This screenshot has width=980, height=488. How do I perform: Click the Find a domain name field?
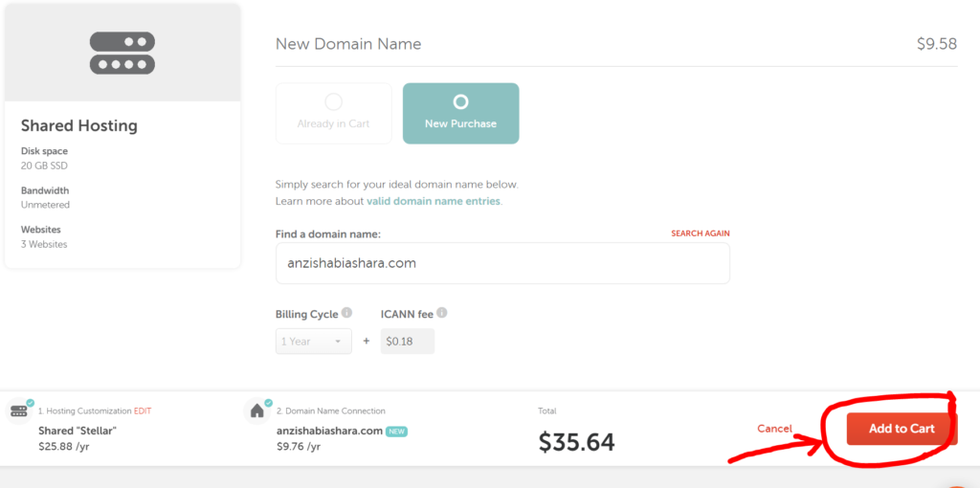[x=502, y=263]
